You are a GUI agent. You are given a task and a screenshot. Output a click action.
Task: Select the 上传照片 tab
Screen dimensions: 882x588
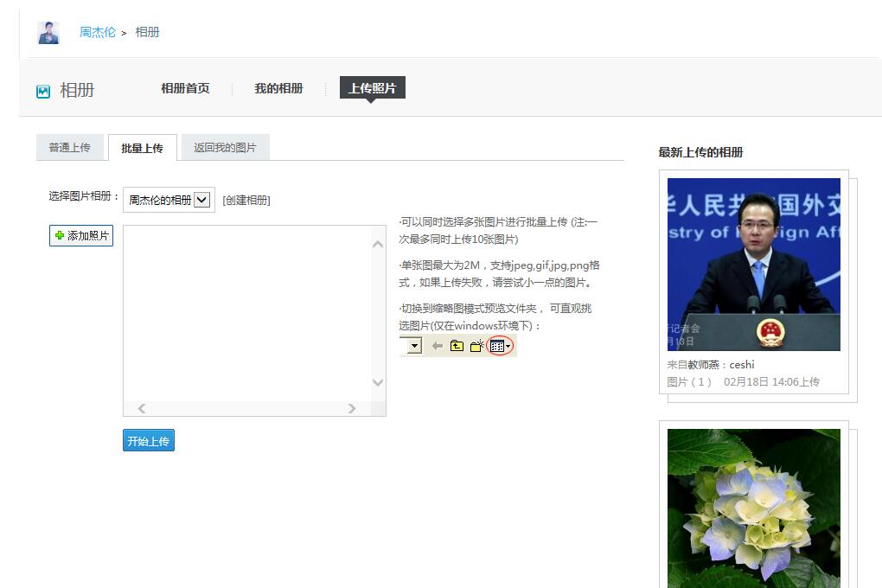pos(373,88)
